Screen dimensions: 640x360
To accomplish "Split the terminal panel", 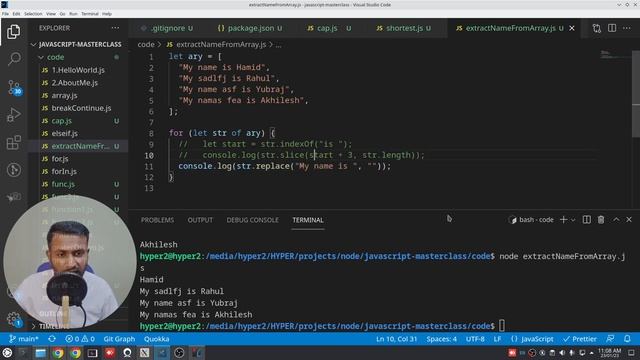I will coord(587,220).
